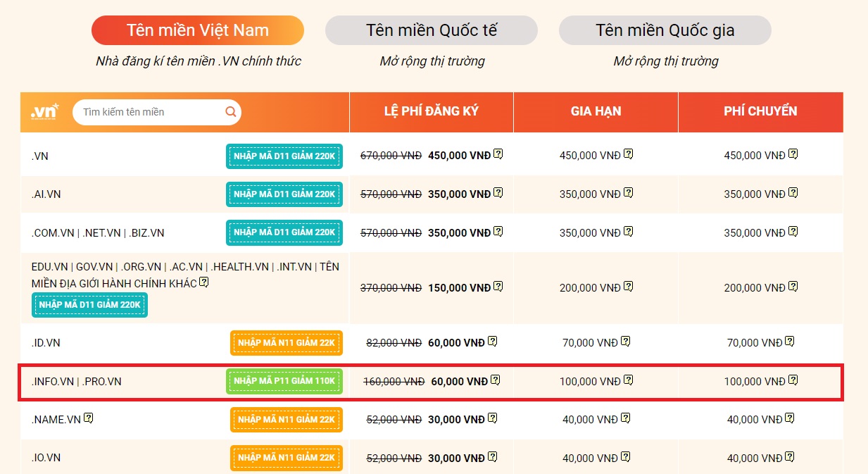Click .ID.VN row's NHẬP MÃ N11 GIẢM 22K badge
Viewport: 868px width, 474px height.
tap(287, 343)
